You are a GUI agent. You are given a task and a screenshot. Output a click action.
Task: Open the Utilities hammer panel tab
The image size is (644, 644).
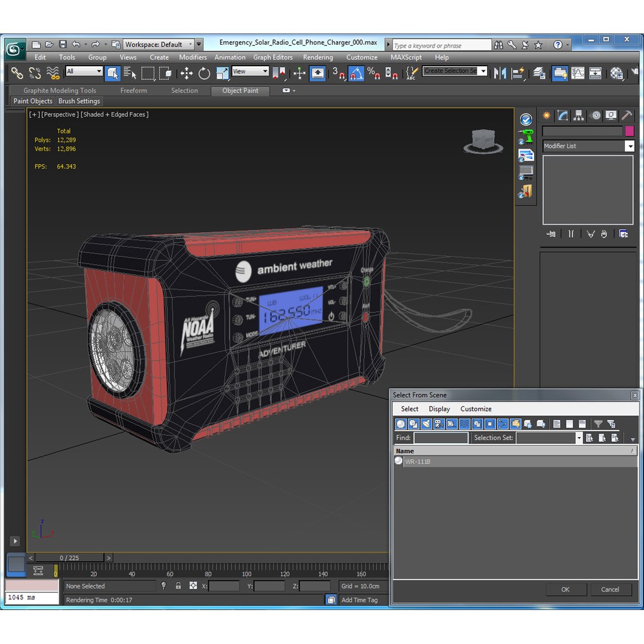[627, 116]
